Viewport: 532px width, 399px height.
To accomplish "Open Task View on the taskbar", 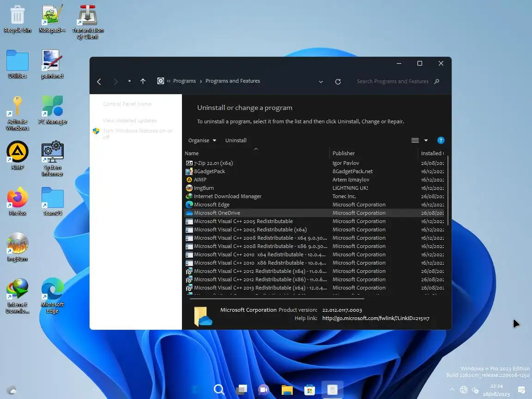I will click(242, 389).
